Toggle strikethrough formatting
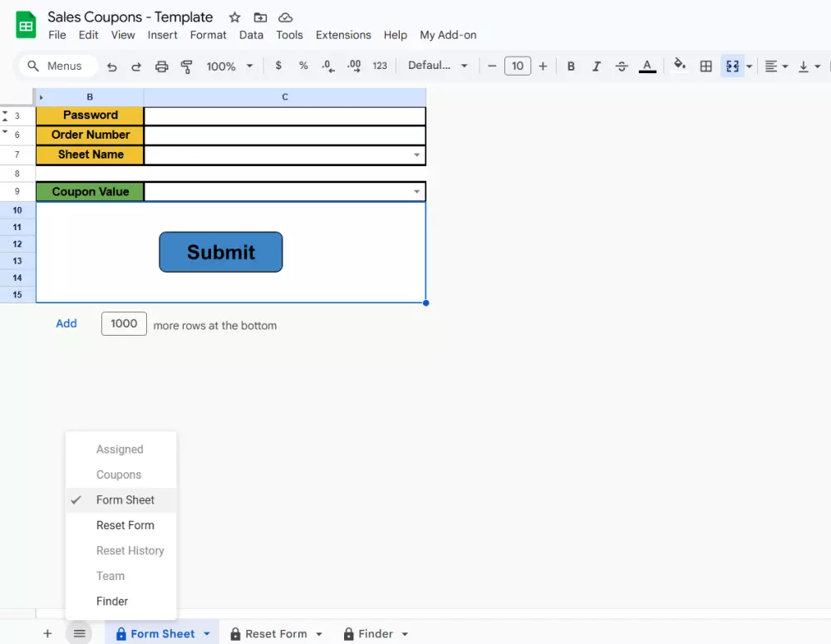 tap(622, 66)
